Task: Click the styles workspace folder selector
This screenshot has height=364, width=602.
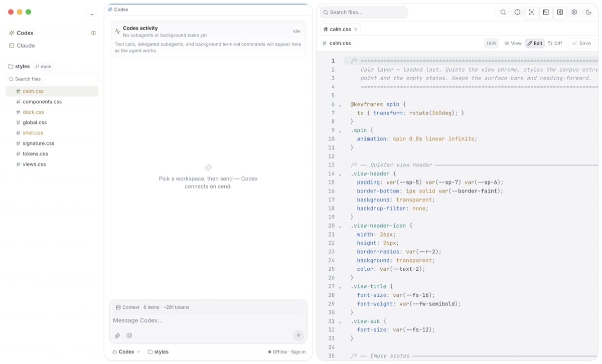Action: 158,352
